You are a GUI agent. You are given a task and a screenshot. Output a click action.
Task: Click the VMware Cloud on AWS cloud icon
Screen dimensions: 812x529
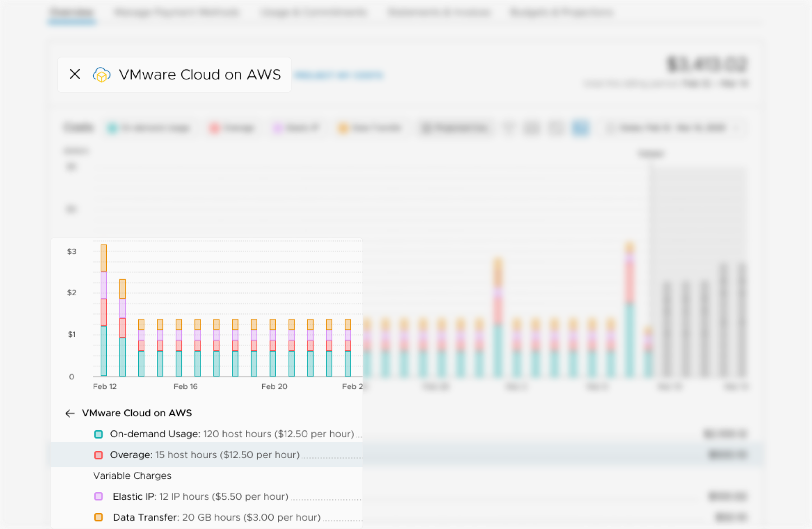click(102, 75)
